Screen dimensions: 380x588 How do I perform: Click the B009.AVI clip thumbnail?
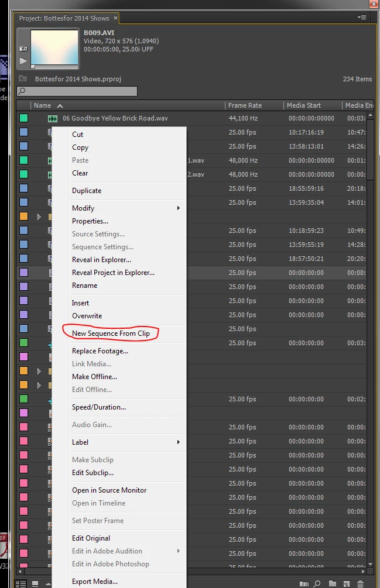(54, 47)
